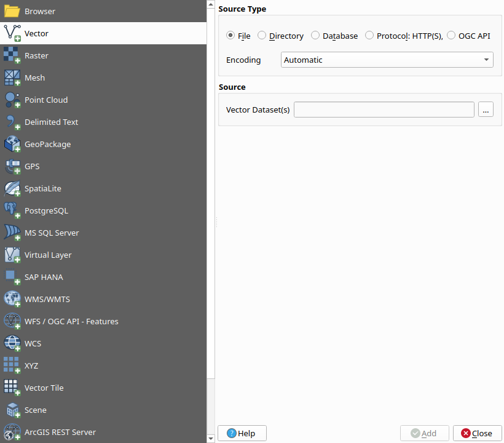Viewport: 504px width, 443px height.
Task: Switch to PostgreSQL tab label
Action: pyautogui.click(x=46, y=211)
